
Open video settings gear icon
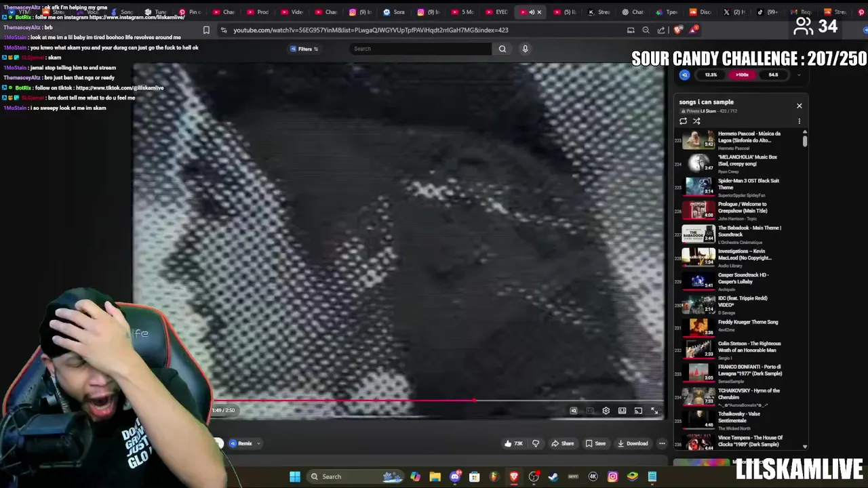pos(606,411)
